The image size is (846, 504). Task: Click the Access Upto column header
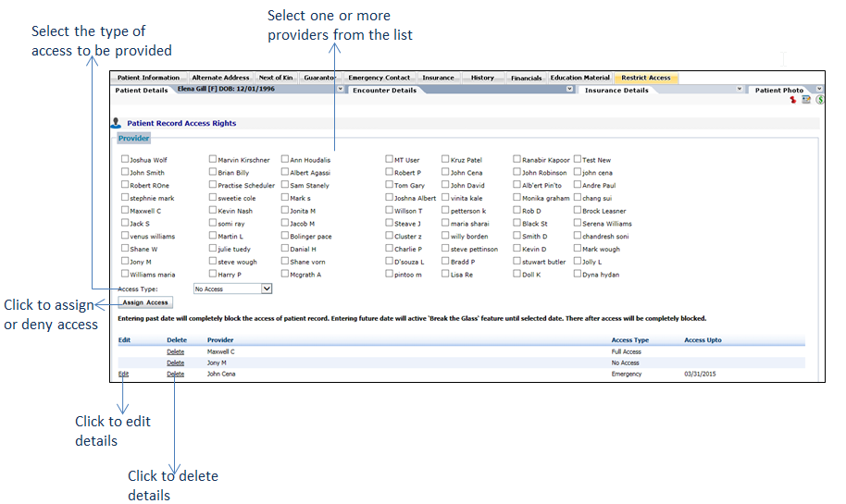[x=703, y=340]
